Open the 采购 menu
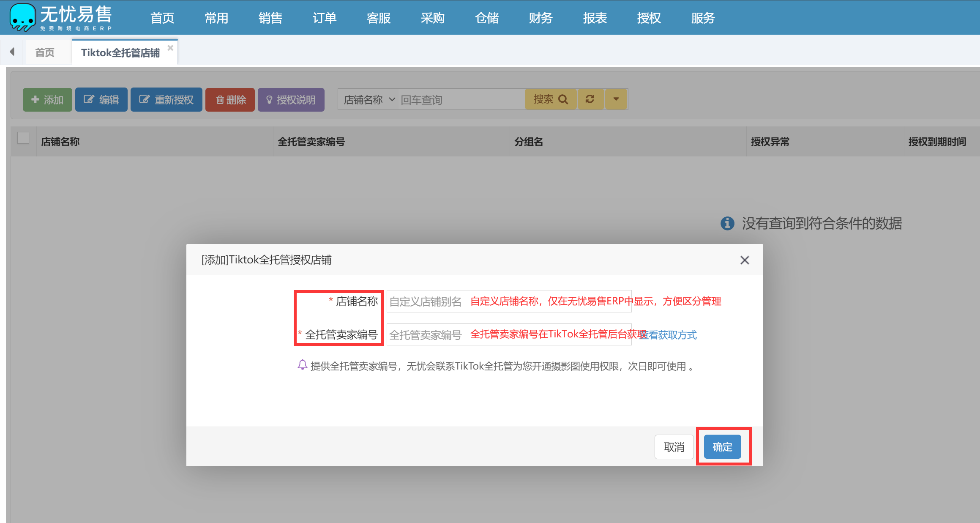 click(x=433, y=18)
